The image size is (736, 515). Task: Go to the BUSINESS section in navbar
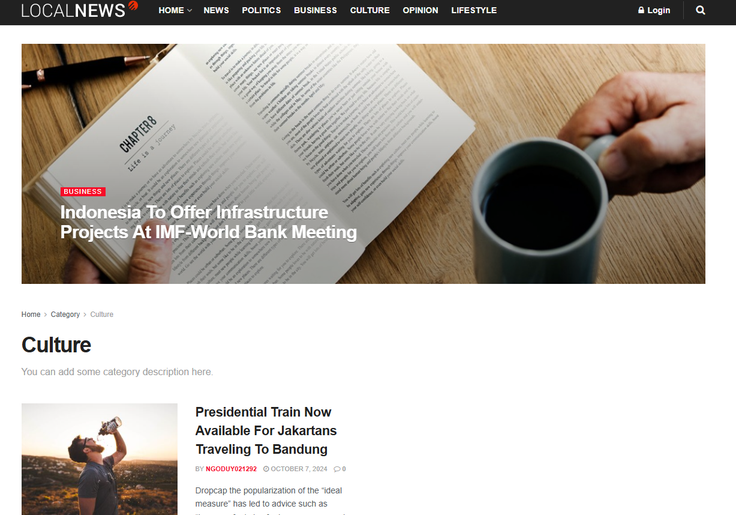tap(315, 10)
